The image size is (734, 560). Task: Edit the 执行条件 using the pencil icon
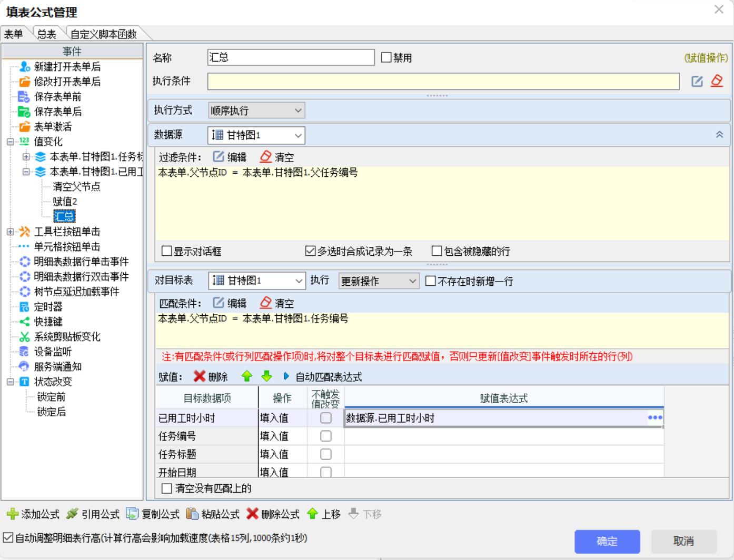click(697, 81)
